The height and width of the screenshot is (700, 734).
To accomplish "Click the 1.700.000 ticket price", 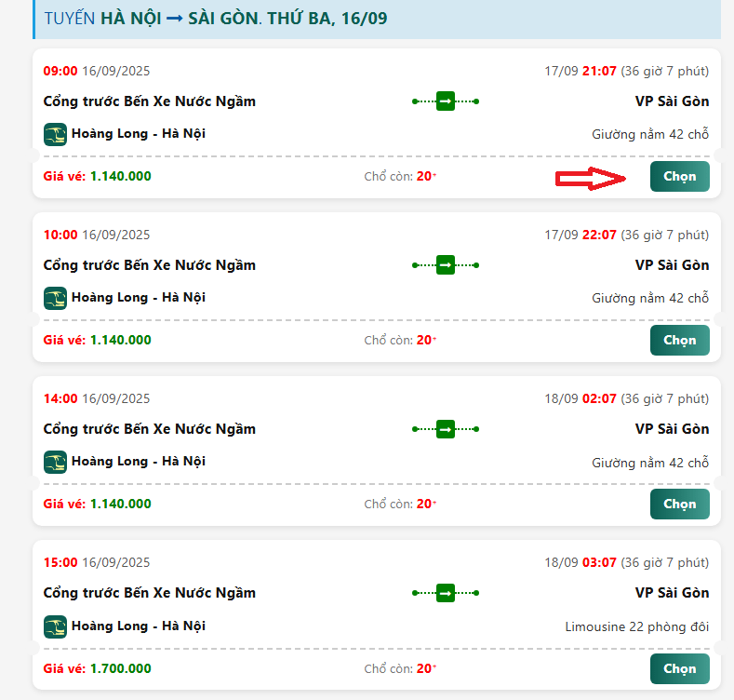I will (120, 668).
